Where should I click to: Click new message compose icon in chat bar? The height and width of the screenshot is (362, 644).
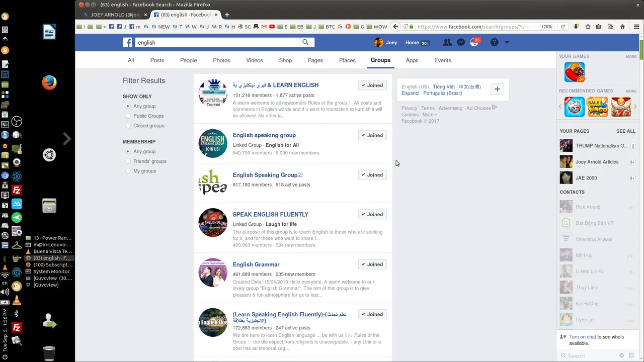tap(631, 355)
